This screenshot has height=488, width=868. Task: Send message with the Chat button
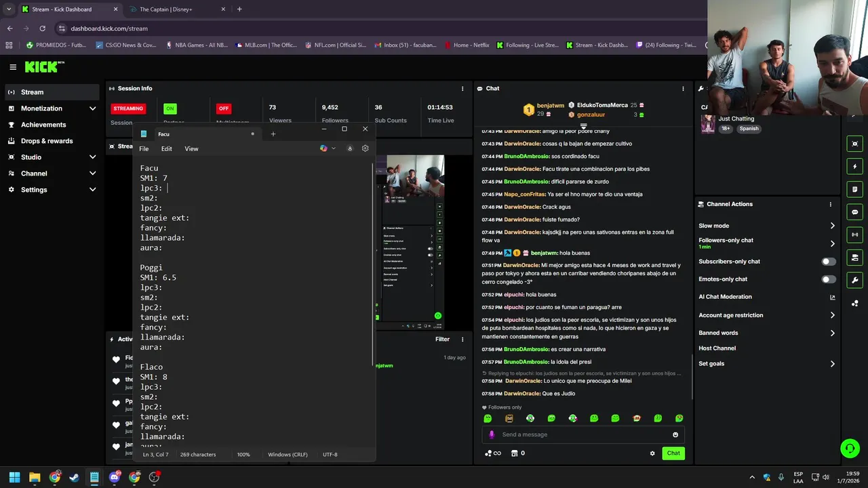pyautogui.click(x=673, y=453)
